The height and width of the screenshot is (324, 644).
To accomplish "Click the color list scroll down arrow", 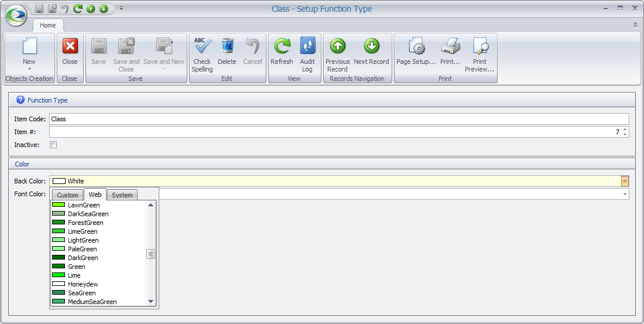I will [150, 301].
